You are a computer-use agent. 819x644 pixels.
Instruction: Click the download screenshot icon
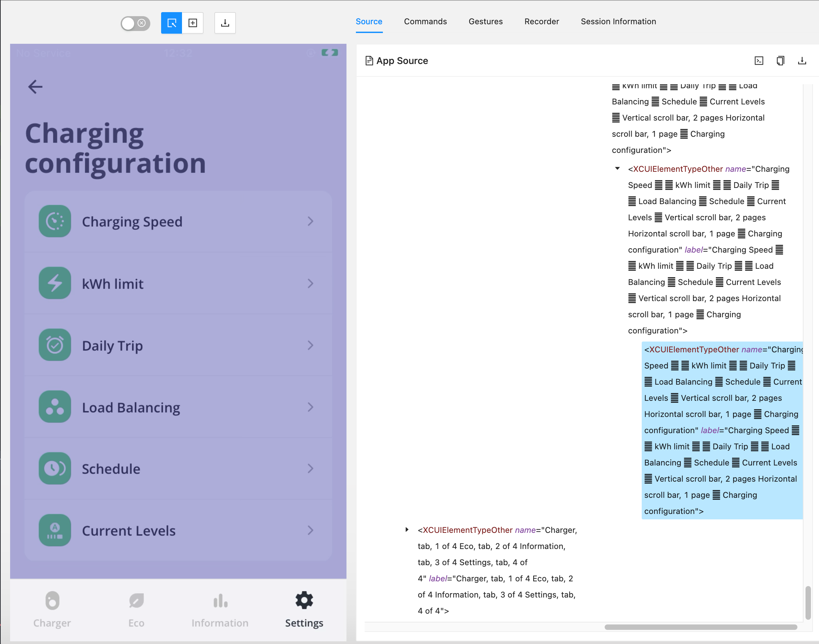click(225, 23)
